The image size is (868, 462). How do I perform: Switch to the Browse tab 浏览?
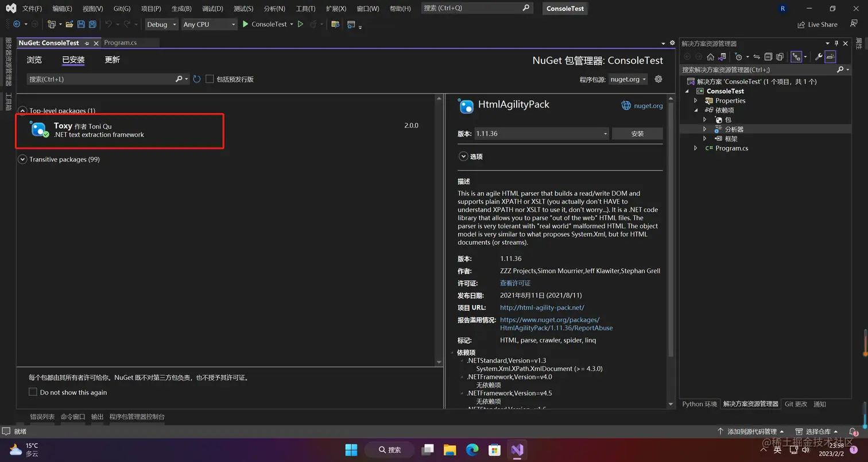coord(34,60)
